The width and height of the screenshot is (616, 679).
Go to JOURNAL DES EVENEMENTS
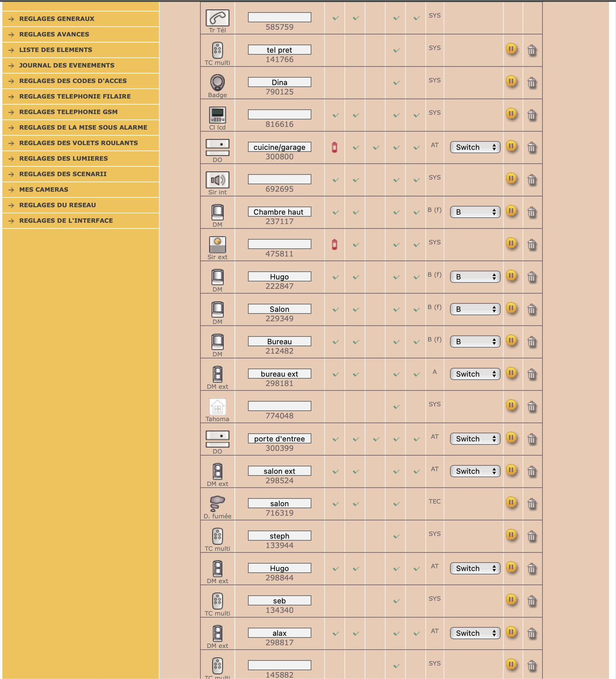(67, 65)
